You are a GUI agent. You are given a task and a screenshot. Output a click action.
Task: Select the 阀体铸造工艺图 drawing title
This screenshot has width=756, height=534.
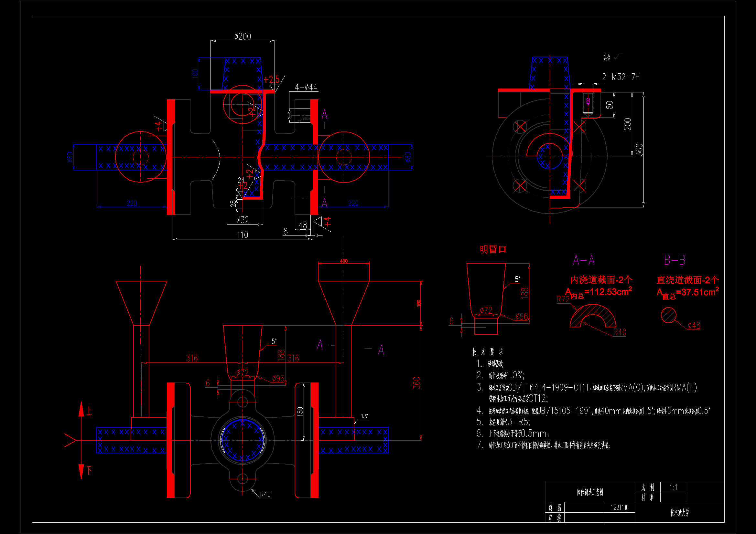(590, 492)
